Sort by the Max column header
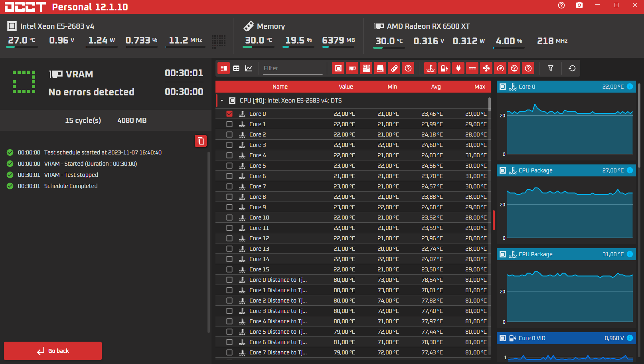Screen dimensions: 644x364 pos(480,87)
